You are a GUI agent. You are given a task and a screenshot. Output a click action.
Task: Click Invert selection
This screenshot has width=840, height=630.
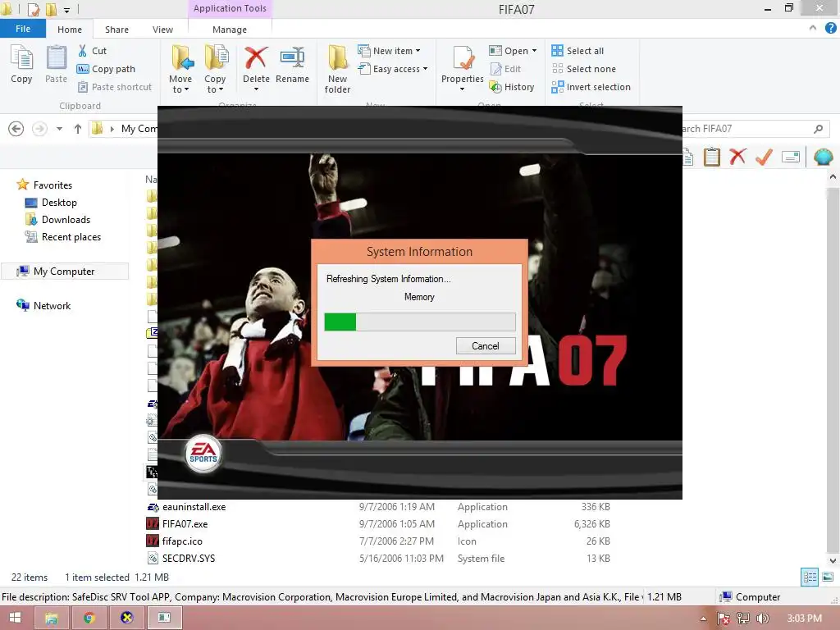[x=591, y=87]
